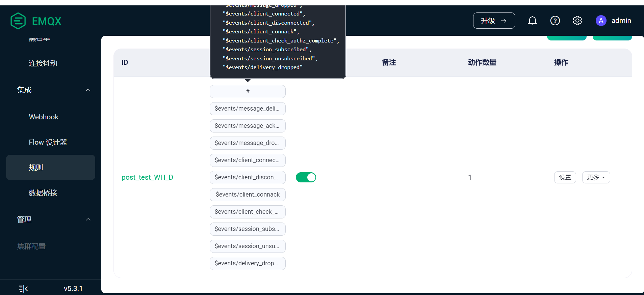This screenshot has height=295, width=644.
Task: Click the # topic source tag
Action: point(248,91)
